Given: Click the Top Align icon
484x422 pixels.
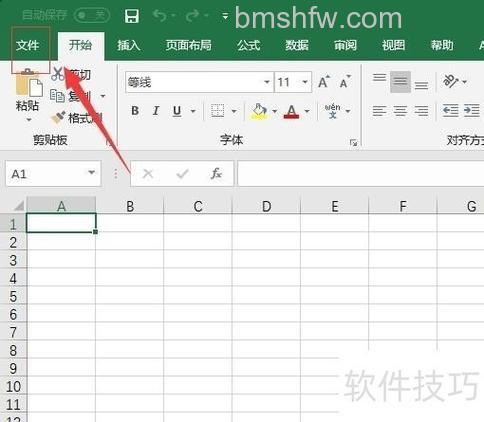Looking at the screenshot, I should [x=379, y=79].
